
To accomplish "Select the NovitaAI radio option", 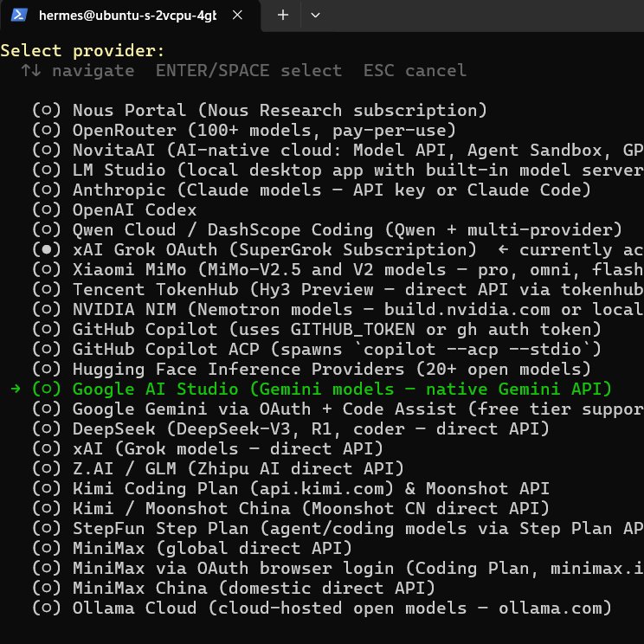I will pos(47,150).
